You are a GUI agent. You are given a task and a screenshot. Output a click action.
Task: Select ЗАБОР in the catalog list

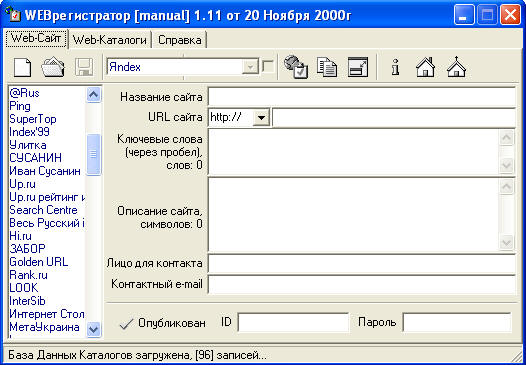pos(27,249)
